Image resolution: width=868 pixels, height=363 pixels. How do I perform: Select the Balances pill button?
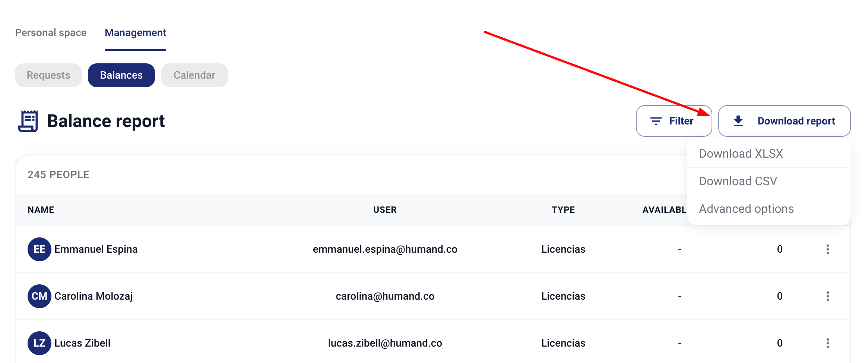[x=121, y=75]
